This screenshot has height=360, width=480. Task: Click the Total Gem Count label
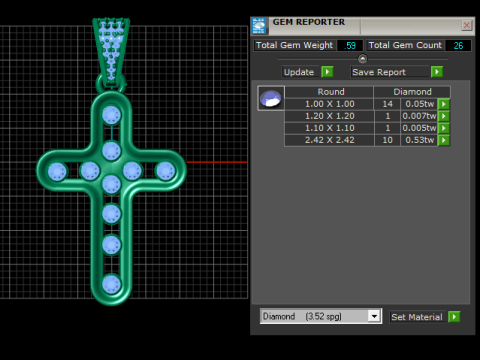pyautogui.click(x=405, y=45)
